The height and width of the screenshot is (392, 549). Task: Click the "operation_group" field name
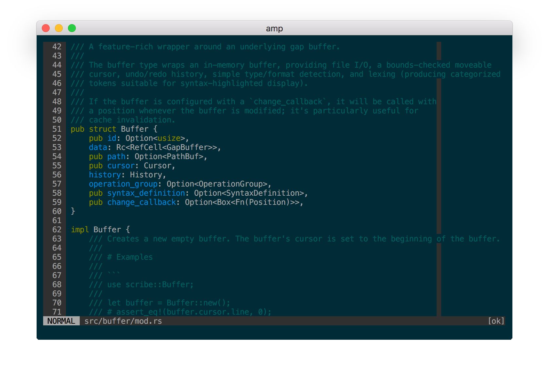coord(123,184)
